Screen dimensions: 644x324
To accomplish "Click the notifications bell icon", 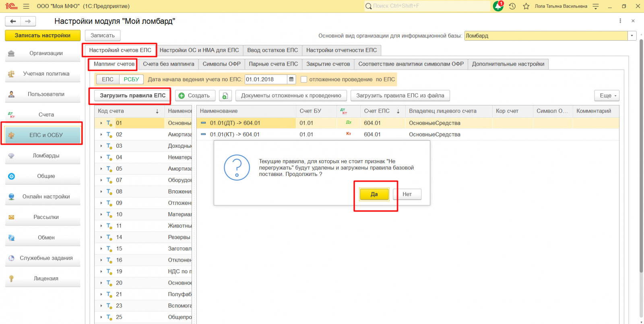I will tap(498, 6).
